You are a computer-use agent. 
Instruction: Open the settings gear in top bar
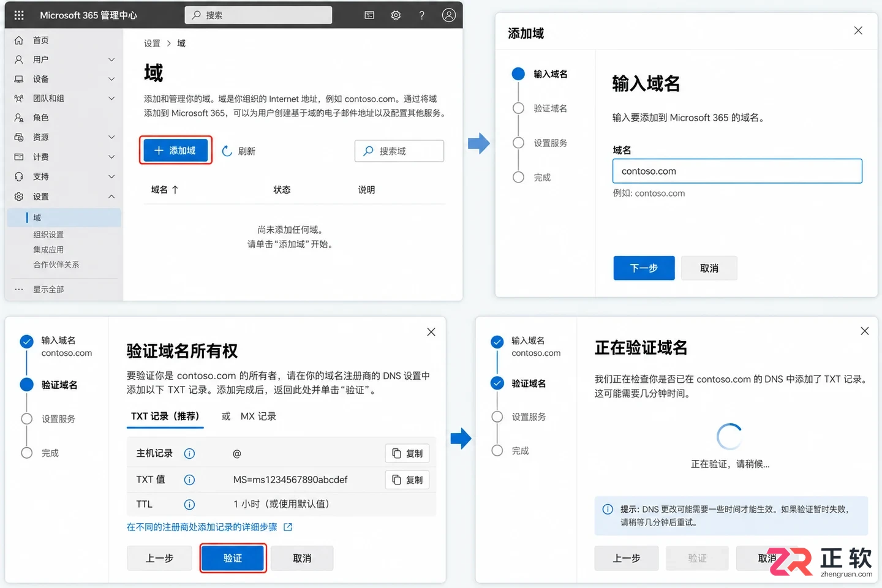(396, 15)
